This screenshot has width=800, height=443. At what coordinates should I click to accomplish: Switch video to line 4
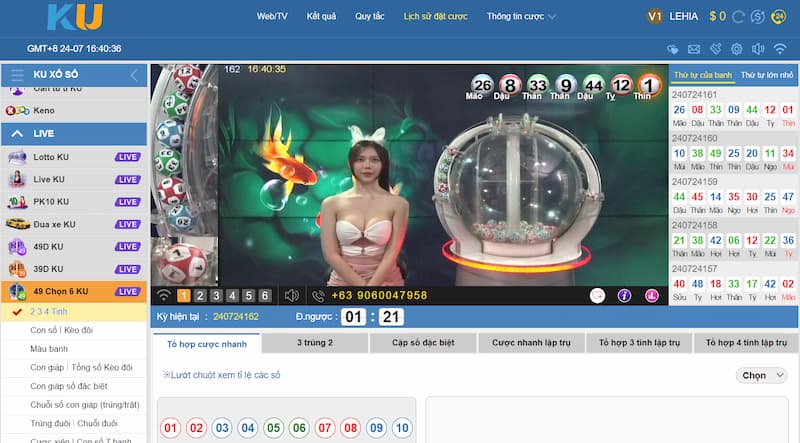coord(233,296)
